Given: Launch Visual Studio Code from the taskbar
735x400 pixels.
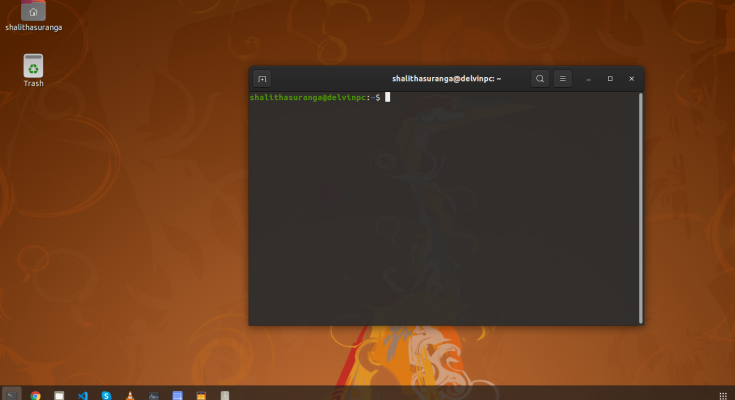Looking at the screenshot, I should (x=83, y=393).
